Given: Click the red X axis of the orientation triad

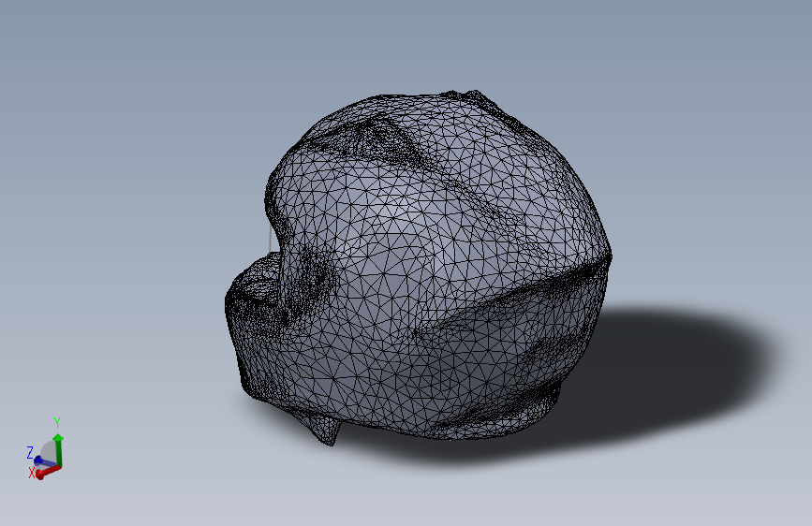Looking at the screenshot, I should [x=48, y=472].
